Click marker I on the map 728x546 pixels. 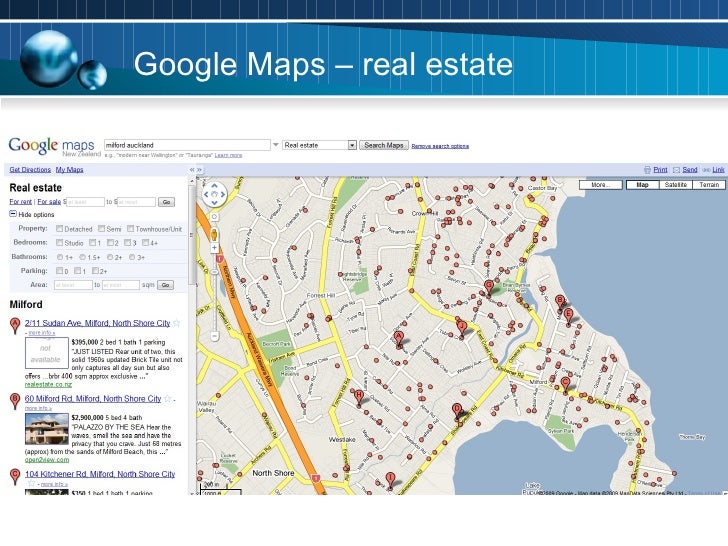click(x=390, y=479)
